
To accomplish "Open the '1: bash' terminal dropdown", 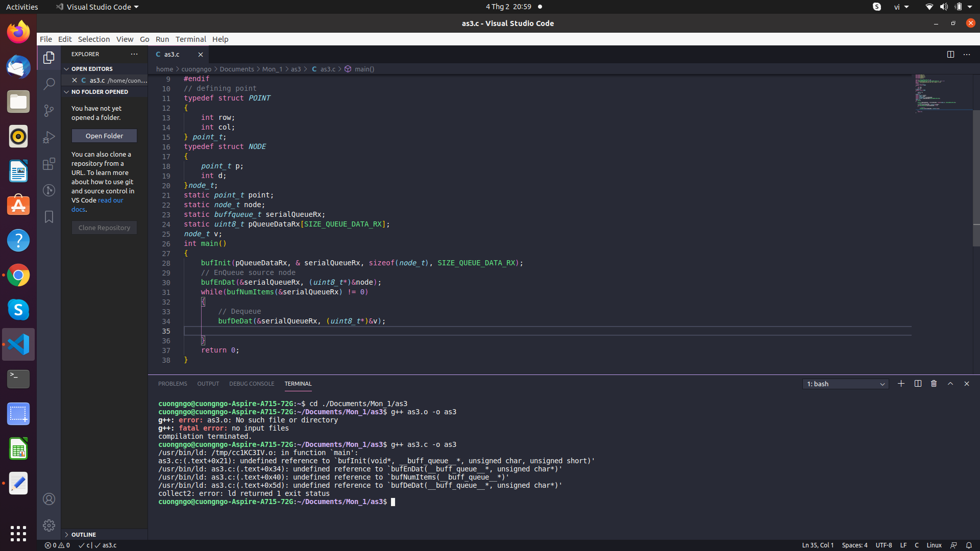I will 845,384.
